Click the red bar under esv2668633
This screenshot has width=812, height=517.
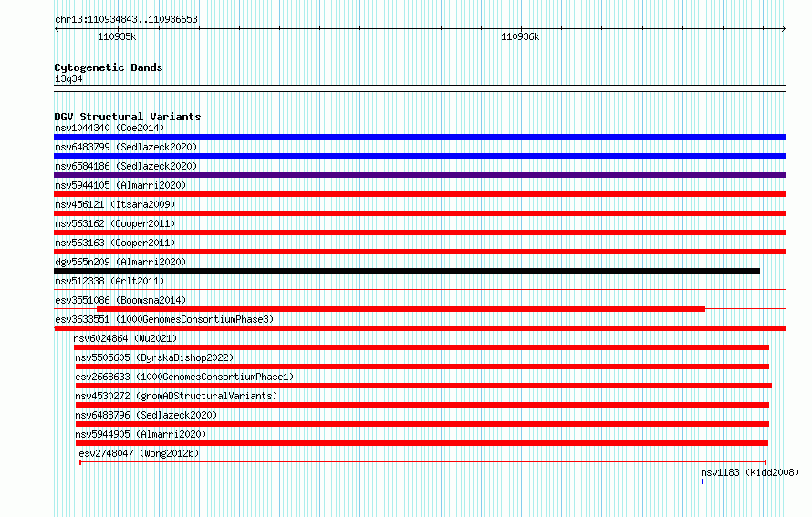tap(423, 386)
